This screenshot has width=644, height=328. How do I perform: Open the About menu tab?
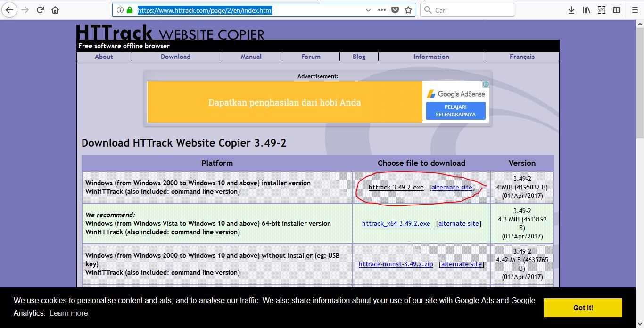(104, 57)
